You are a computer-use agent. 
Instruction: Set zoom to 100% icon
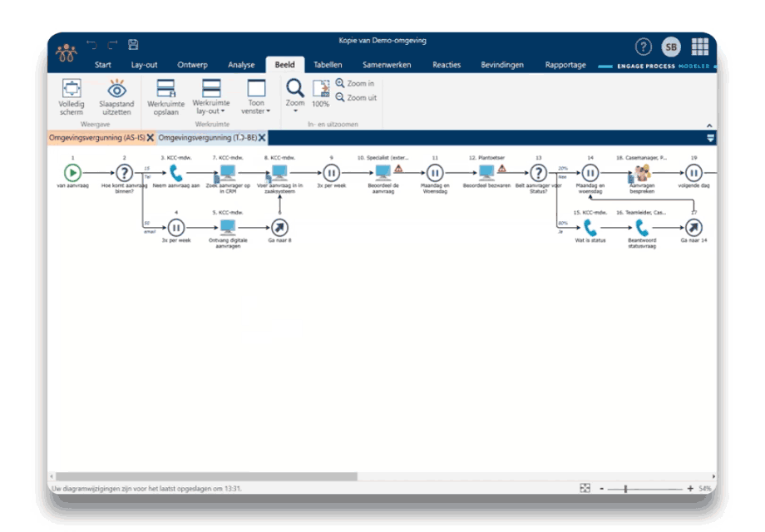320,90
